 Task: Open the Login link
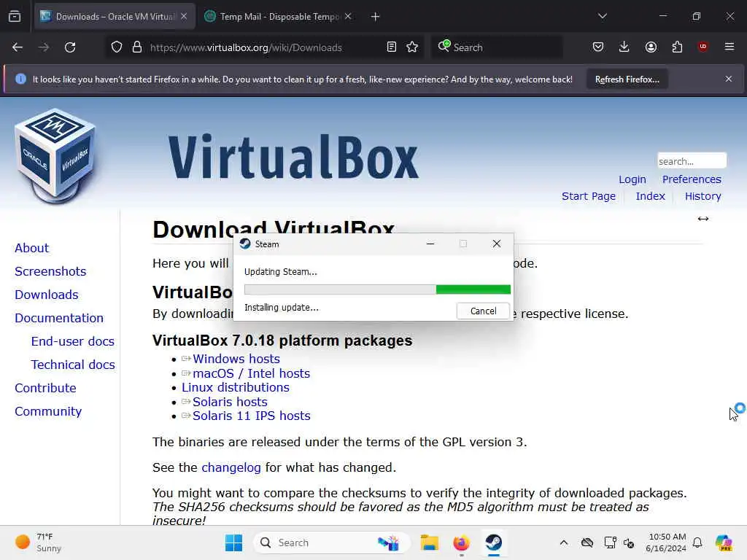[632, 179]
